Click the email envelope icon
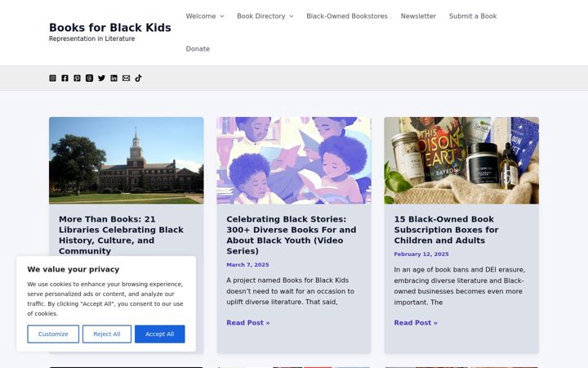This screenshot has height=368, width=588. pyautogui.click(x=126, y=79)
